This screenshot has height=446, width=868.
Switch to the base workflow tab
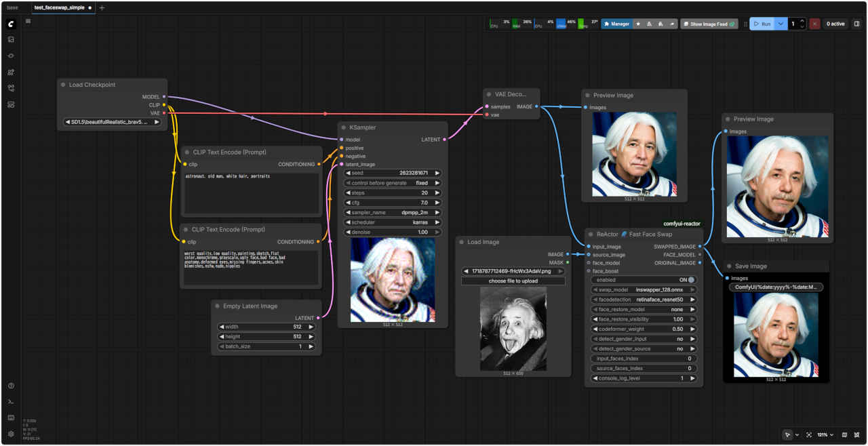[x=13, y=8]
